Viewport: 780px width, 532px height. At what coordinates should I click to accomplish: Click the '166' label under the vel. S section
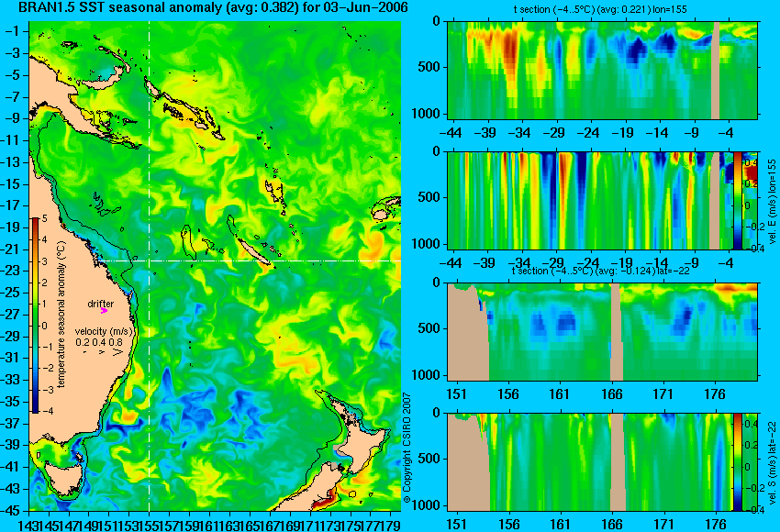(611, 525)
